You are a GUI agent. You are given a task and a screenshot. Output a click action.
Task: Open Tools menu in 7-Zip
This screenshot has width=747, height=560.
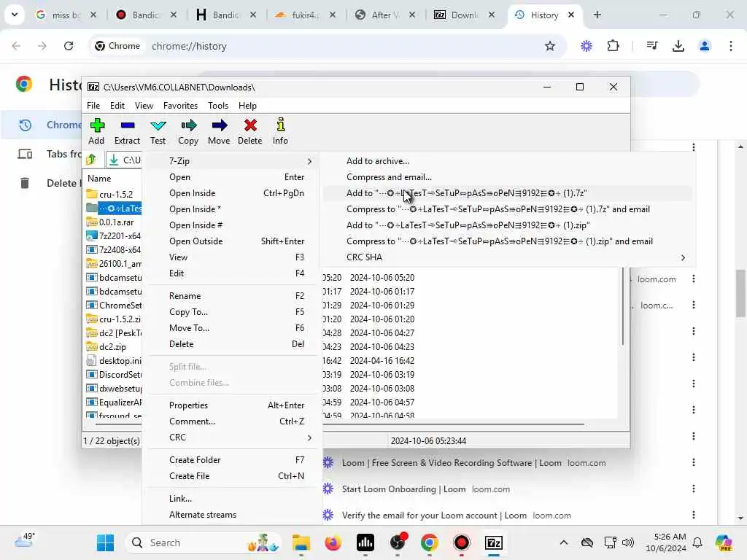(218, 106)
